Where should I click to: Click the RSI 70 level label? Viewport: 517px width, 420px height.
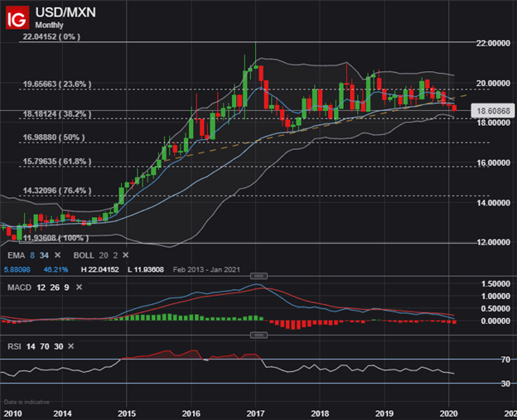505,360
